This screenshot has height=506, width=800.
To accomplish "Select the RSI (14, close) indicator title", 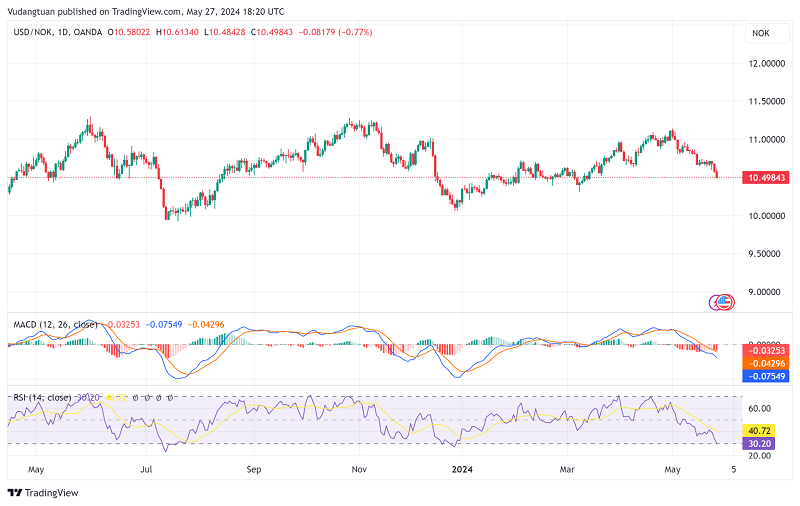I will (x=41, y=397).
